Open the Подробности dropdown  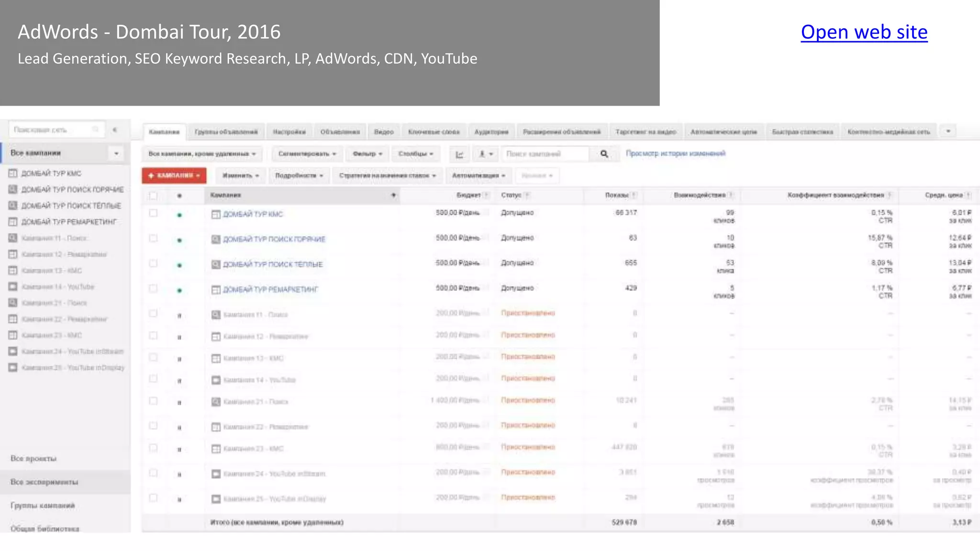pyautogui.click(x=299, y=176)
